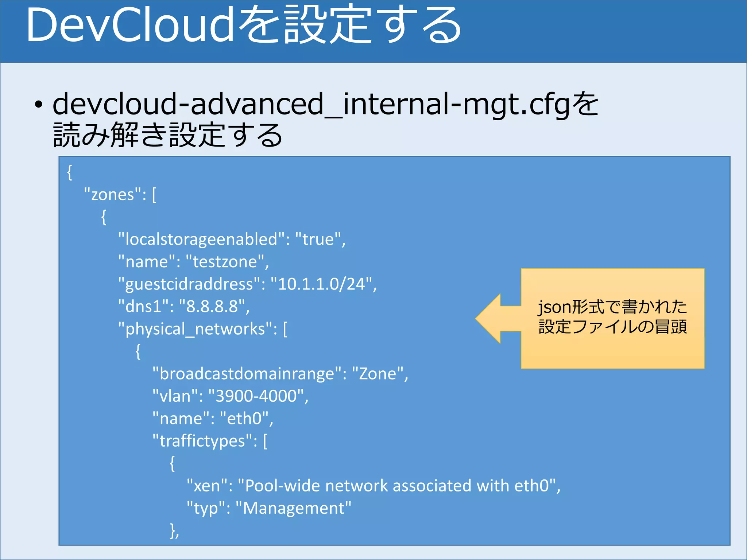Select the "xen": "Pool-wide network associated with eth0" line

[x=373, y=486]
